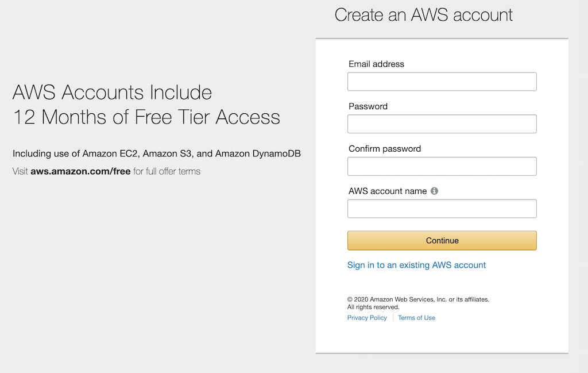
Task: Click the 2020 Amazon Web Services copyright line
Action: coord(418,299)
